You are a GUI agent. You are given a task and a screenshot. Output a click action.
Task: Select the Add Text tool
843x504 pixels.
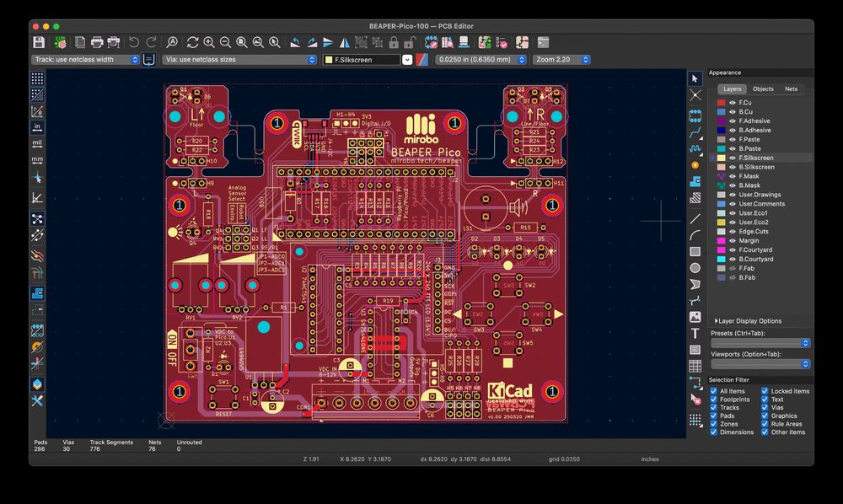(x=695, y=333)
